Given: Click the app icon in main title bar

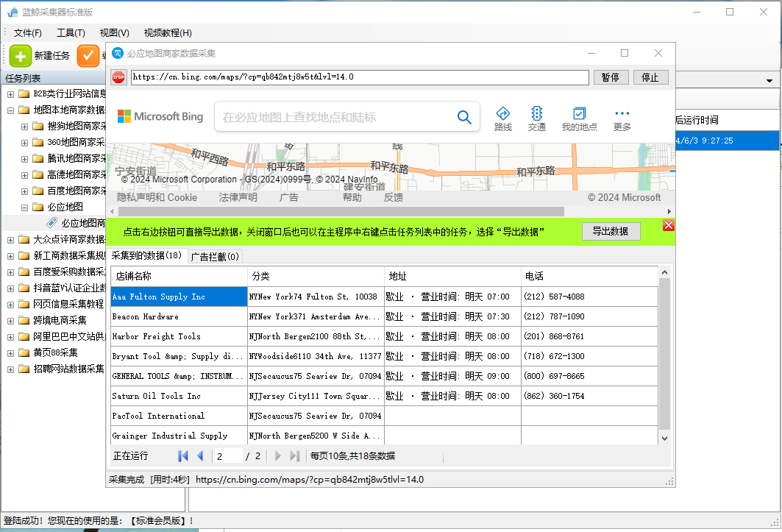Looking at the screenshot, I should (x=13, y=12).
